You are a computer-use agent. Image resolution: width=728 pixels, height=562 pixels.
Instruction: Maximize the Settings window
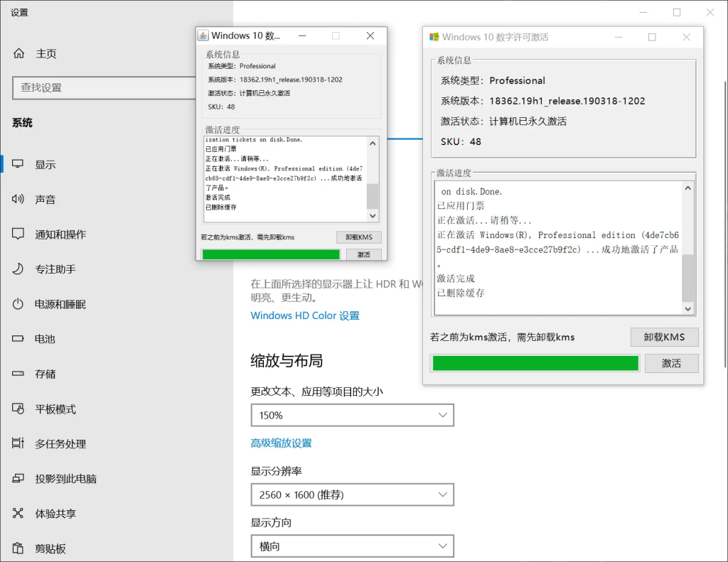pyautogui.click(x=677, y=13)
